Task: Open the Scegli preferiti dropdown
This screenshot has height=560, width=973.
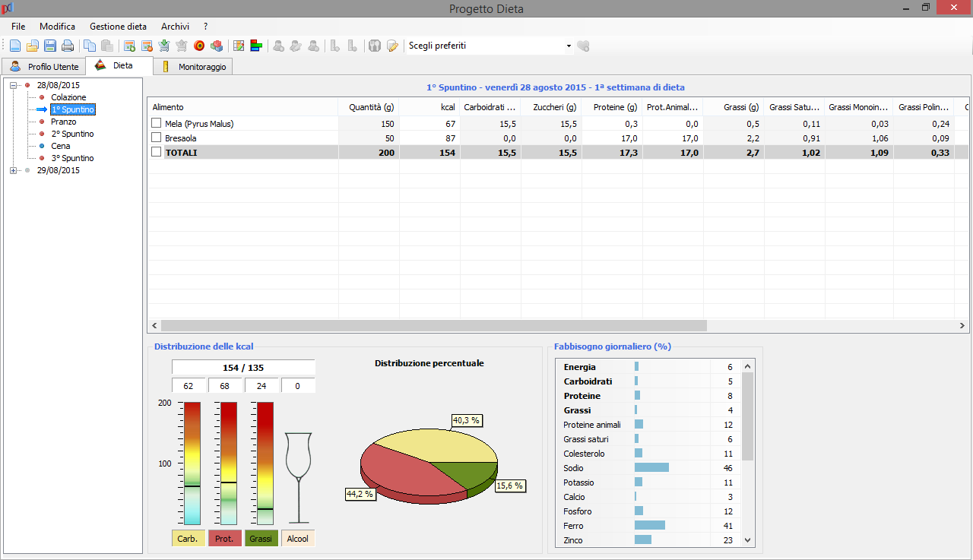Action: click(x=569, y=46)
